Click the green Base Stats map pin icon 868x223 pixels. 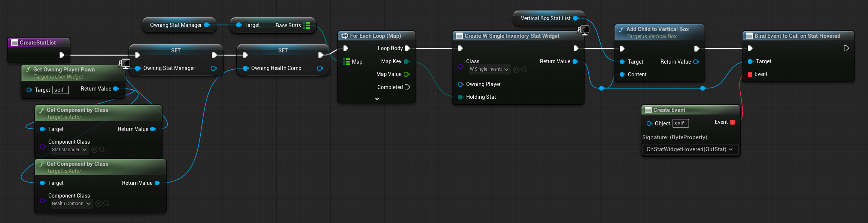pyautogui.click(x=307, y=25)
